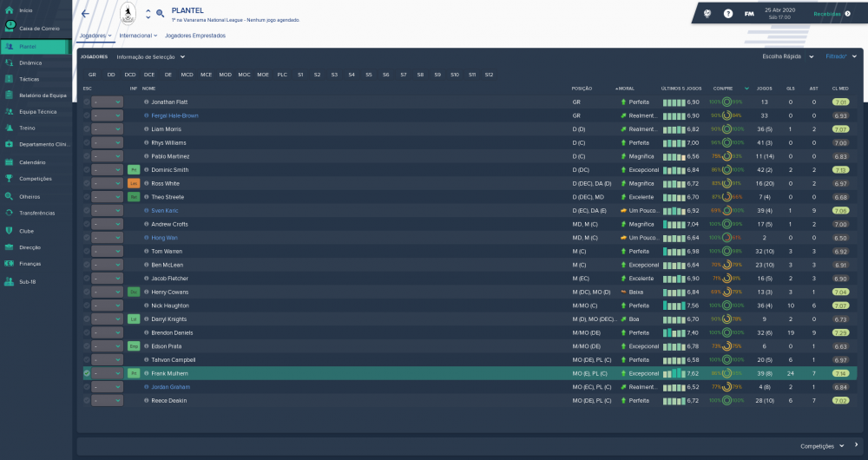Open Tácticas sidebar icon
The image size is (868, 460).
[x=9, y=79]
